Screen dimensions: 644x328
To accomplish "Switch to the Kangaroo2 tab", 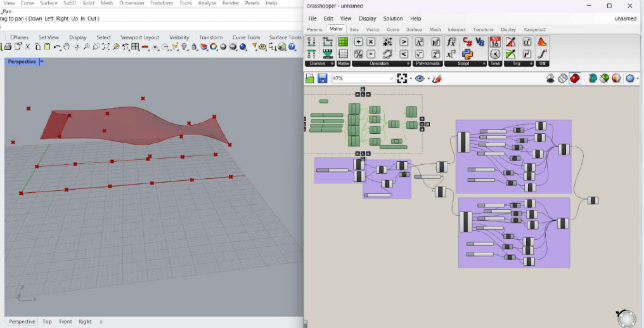I will point(534,29).
